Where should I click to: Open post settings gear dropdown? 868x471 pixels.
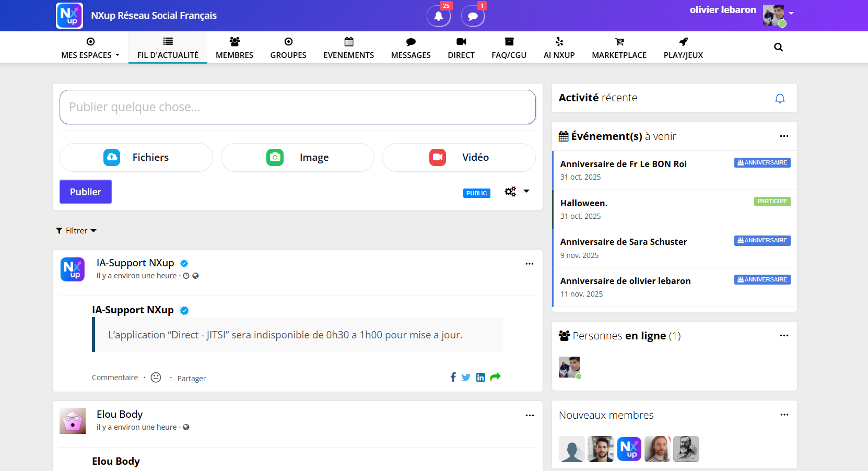click(517, 192)
